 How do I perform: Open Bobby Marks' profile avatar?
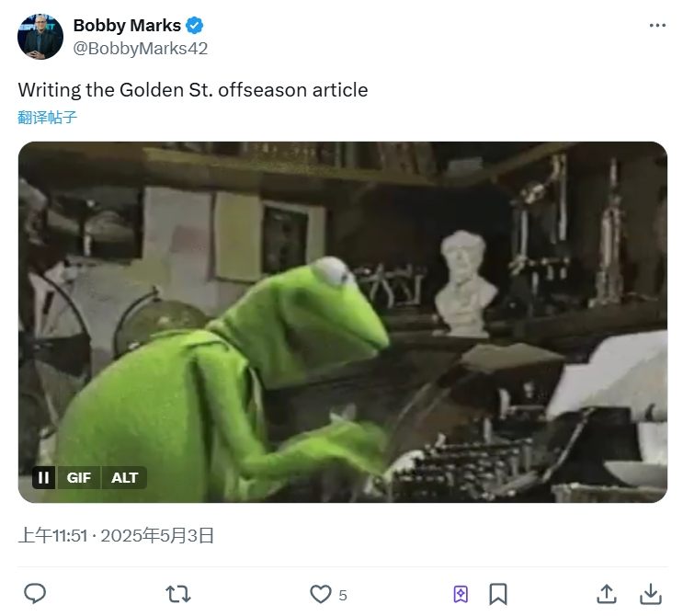coord(40,37)
